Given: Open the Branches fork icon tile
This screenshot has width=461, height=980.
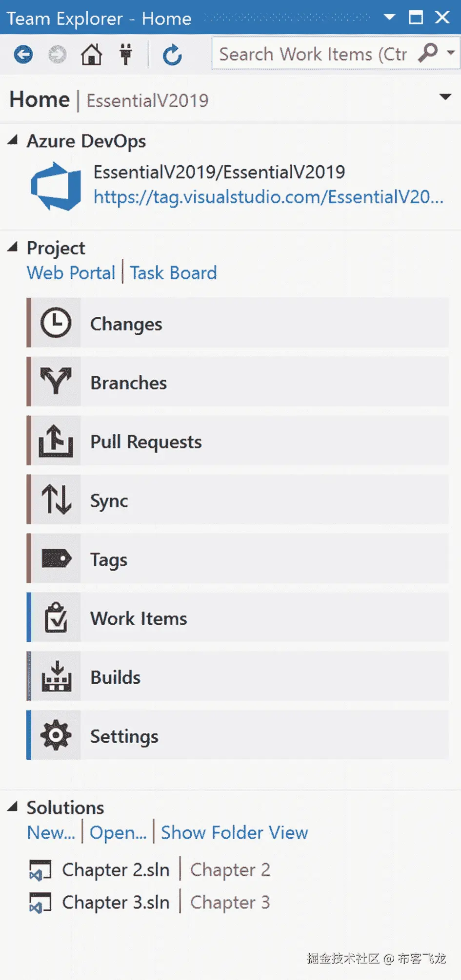Looking at the screenshot, I should pos(55,382).
